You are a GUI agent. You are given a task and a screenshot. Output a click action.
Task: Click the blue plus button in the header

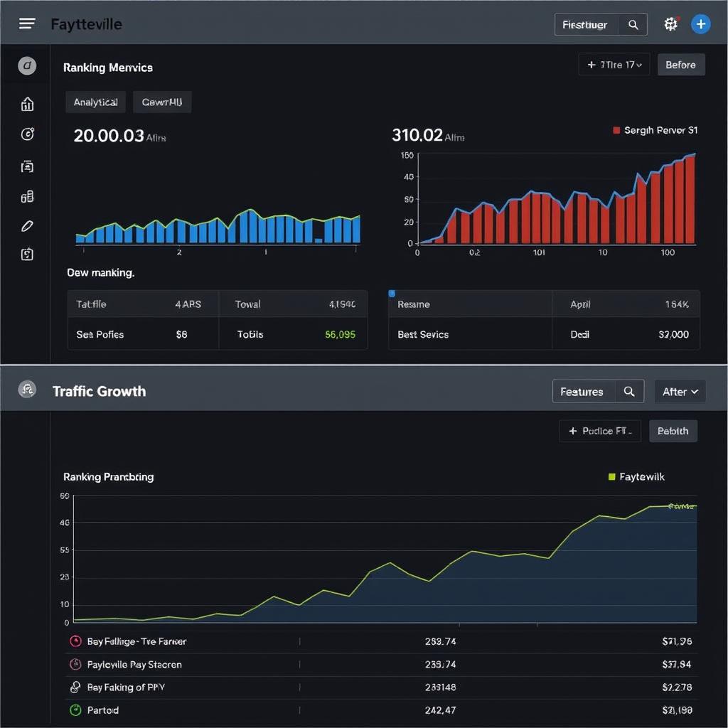pyautogui.click(x=701, y=24)
